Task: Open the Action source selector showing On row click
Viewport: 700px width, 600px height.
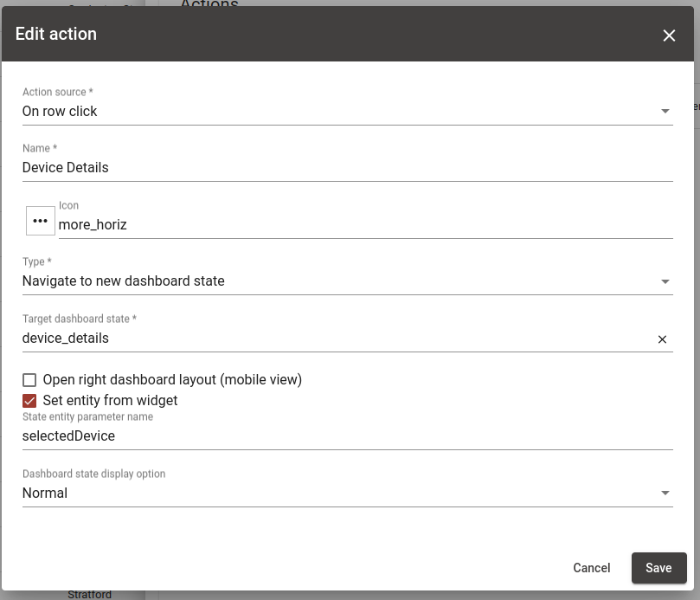Action: click(346, 111)
